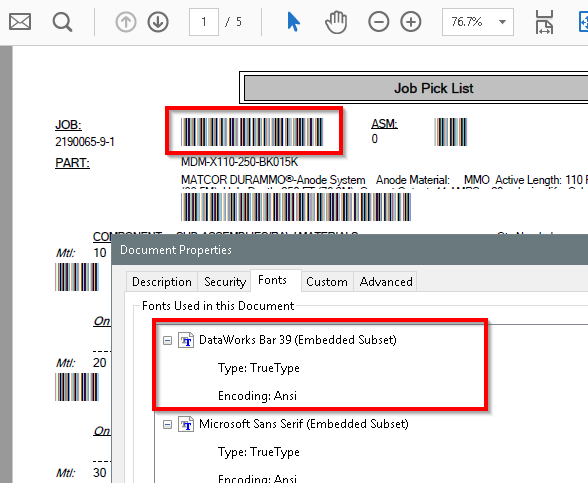The height and width of the screenshot is (483, 588).
Task: Click the fit-width page icon
Action: coord(544,22)
